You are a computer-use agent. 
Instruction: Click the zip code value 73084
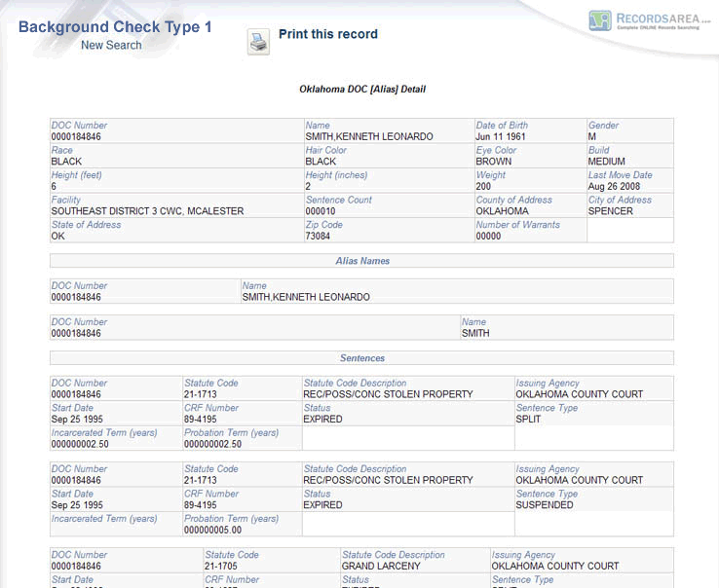pyautogui.click(x=320, y=236)
